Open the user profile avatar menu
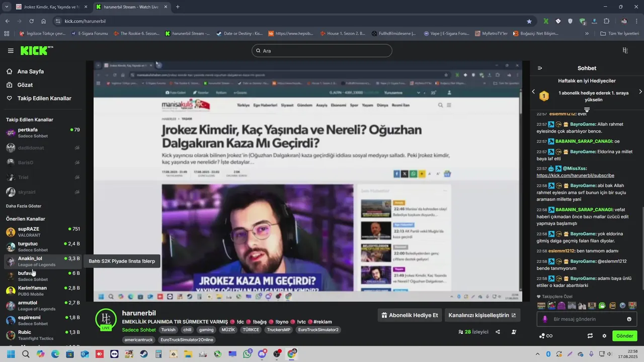The width and height of the screenshot is (644, 362). (x=625, y=50)
